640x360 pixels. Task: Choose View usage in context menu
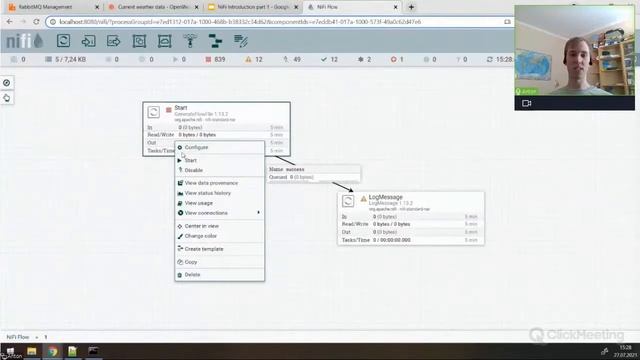[220, 203]
